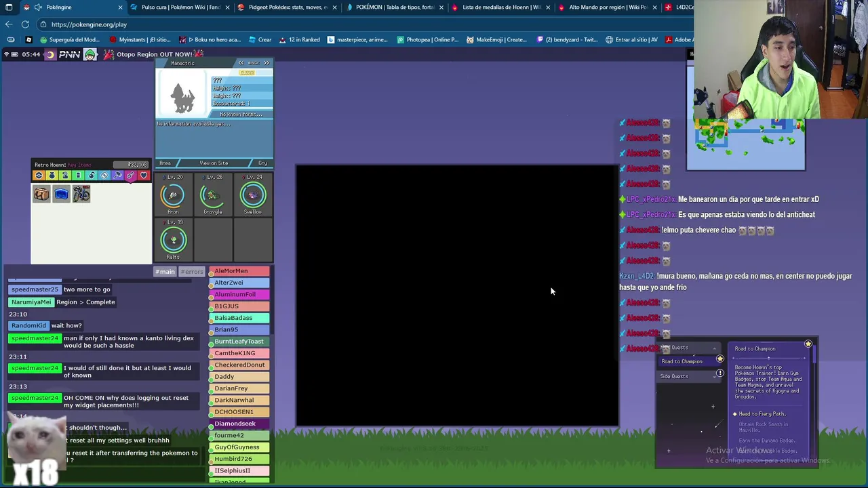Switch to the #main chat channel
868x488 pixels.
tap(165, 272)
